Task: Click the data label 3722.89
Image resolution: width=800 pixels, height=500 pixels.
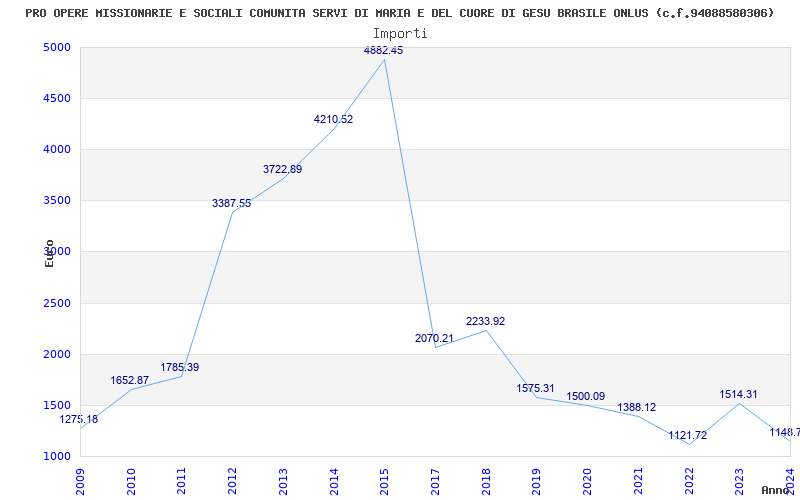Action: 282,169
